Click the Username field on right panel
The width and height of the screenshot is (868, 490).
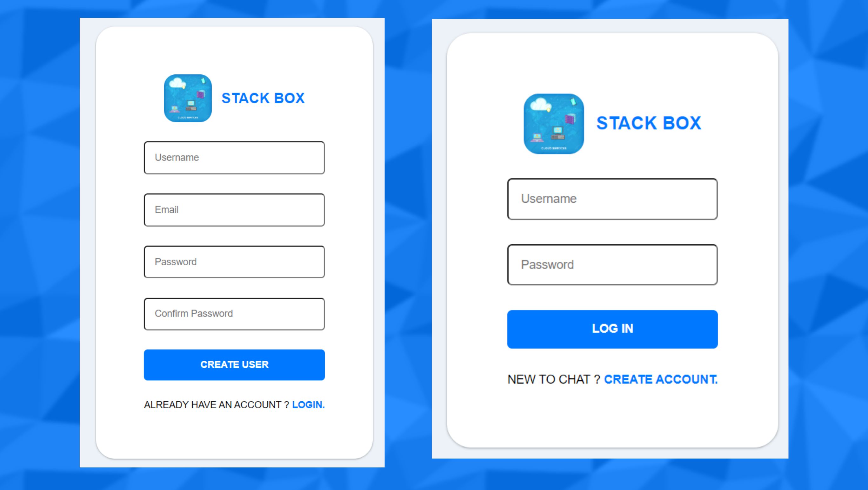pos(612,198)
